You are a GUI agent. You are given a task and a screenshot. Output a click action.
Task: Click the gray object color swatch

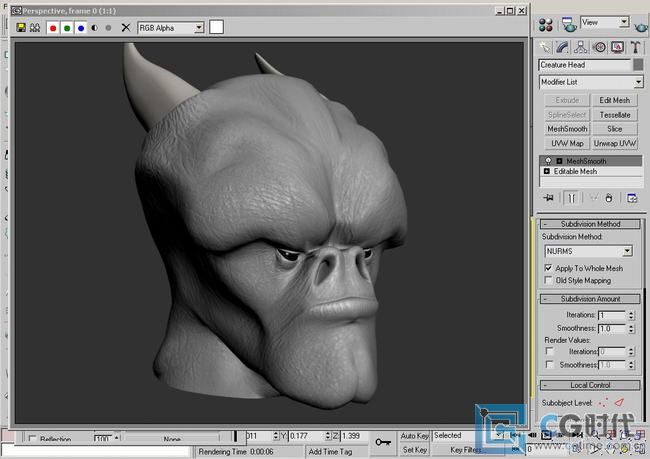coord(638,65)
